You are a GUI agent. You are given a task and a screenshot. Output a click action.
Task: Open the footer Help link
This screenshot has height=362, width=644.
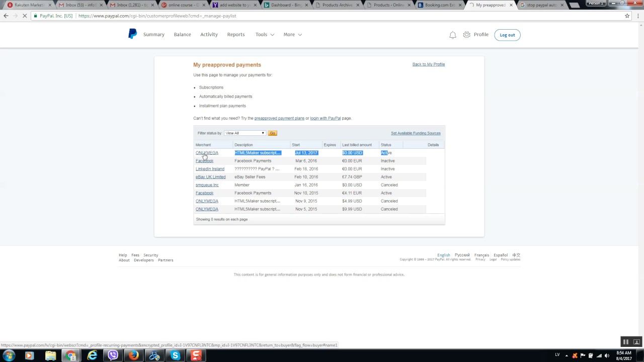click(x=123, y=255)
